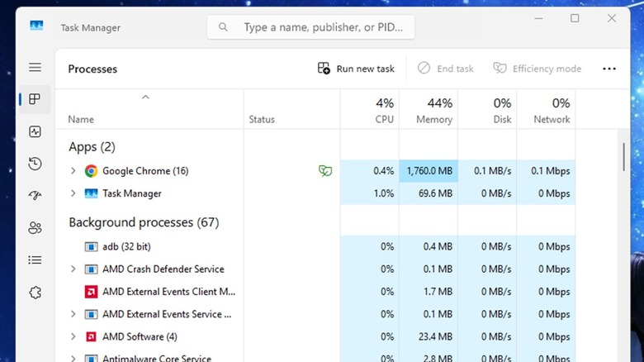Click the Google Chrome app icon

pyautogui.click(x=91, y=171)
